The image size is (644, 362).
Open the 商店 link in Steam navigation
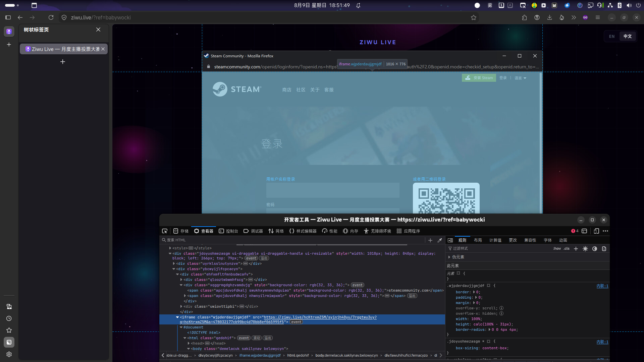[x=287, y=90]
